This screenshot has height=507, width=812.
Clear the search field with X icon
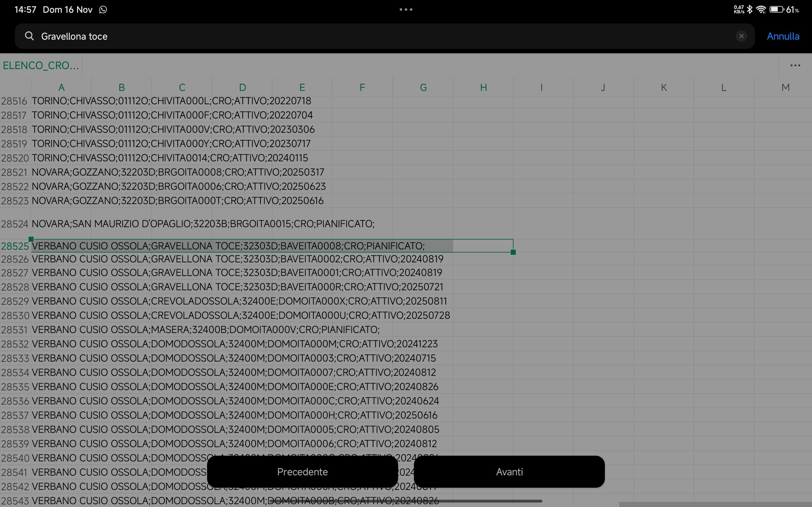point(741,36)
